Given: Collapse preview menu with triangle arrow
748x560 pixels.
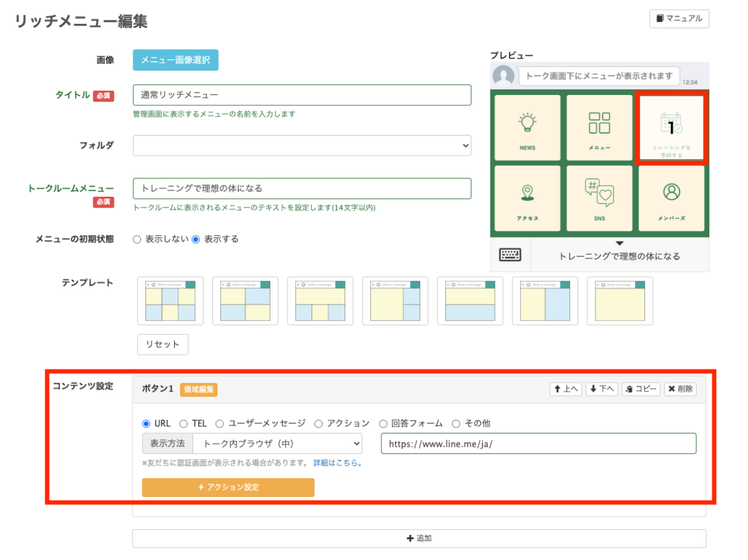Looking at the screenshot, I should tap(619, 243).
